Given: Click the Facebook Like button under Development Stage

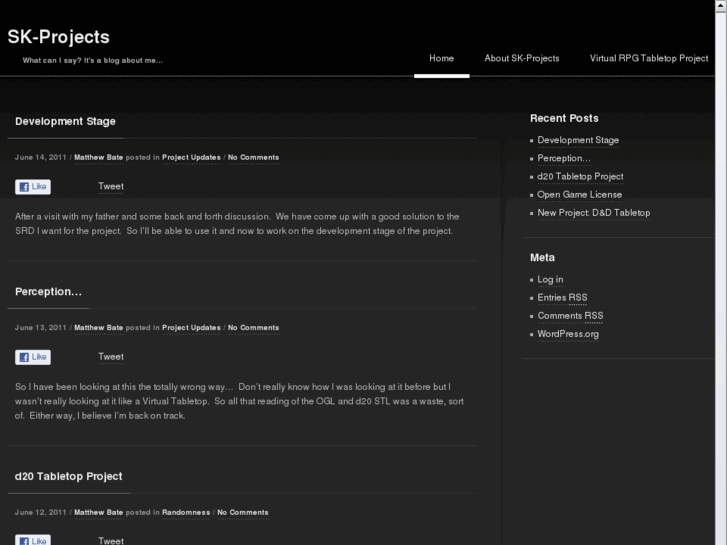Looking at the screenshot, I should 33,187.
